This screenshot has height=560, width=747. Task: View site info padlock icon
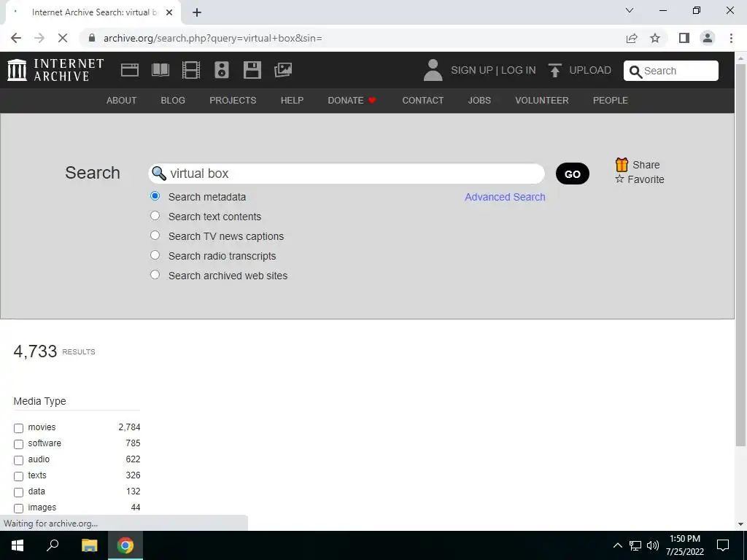tap(92, 38)
